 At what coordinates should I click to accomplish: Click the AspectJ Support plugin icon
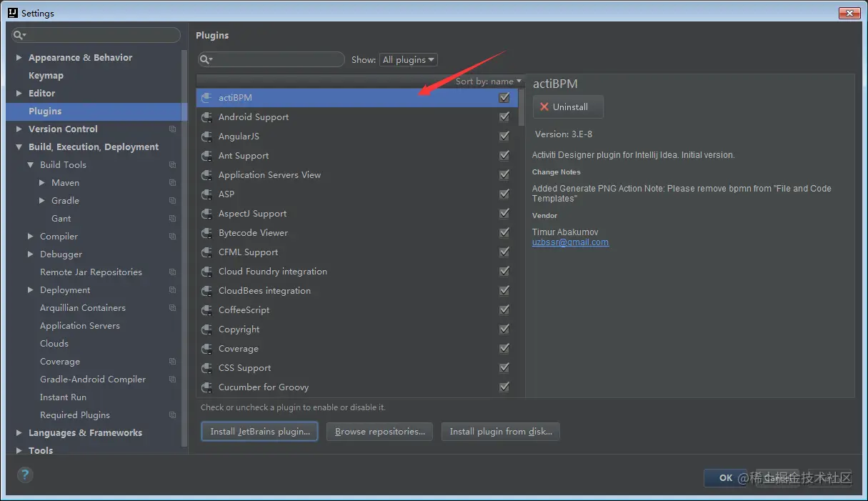206,214
